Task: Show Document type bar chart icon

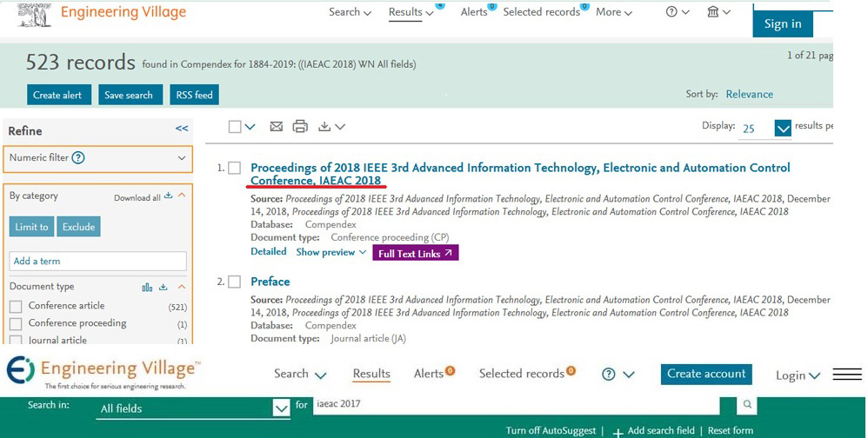Action: (147, 287)
